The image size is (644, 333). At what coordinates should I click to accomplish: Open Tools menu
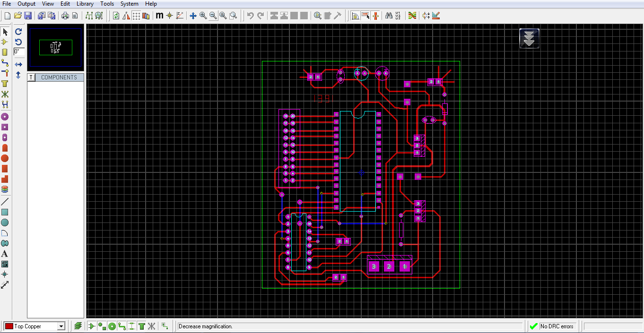[x=107, y=4]
